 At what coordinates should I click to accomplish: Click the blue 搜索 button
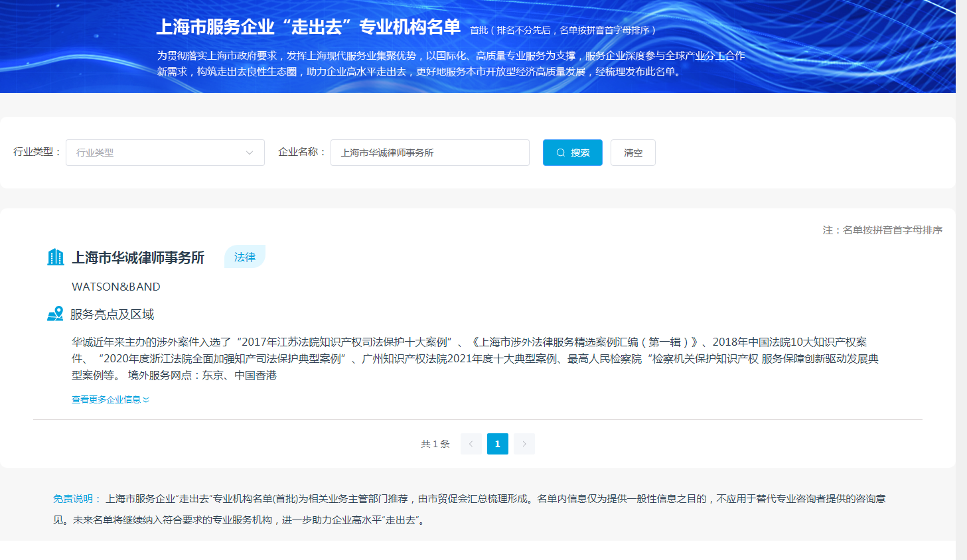coord(573,153)
